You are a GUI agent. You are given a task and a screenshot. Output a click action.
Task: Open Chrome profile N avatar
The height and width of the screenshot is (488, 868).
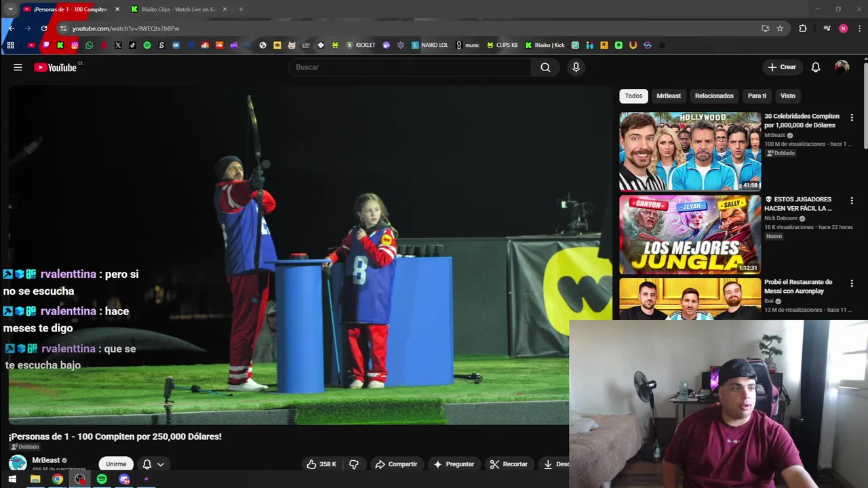pyautogui.click(x=843, y=28)
